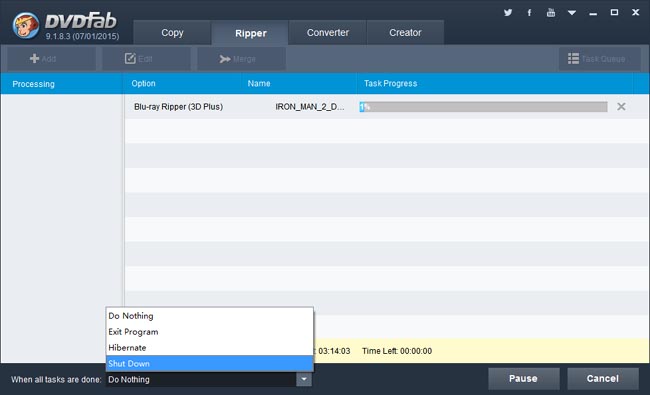
Task: Click the when-done combo box arrow
Action: 304,379
